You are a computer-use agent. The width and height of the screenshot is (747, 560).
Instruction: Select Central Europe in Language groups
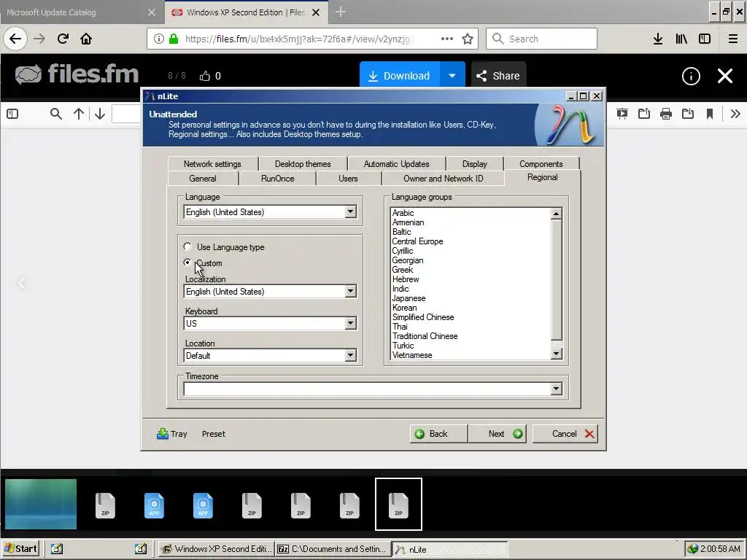[417, 241]
